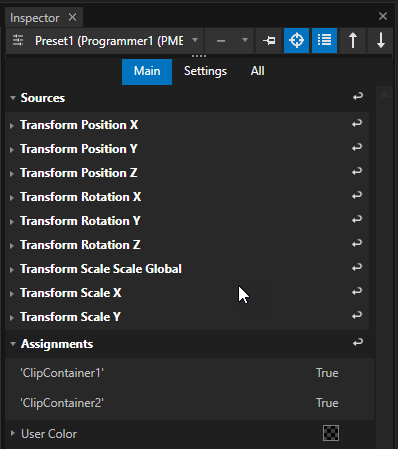Screen dimensions: 398x449
Task: Close the Inspector panel window
Action: (x=383, y=16)
